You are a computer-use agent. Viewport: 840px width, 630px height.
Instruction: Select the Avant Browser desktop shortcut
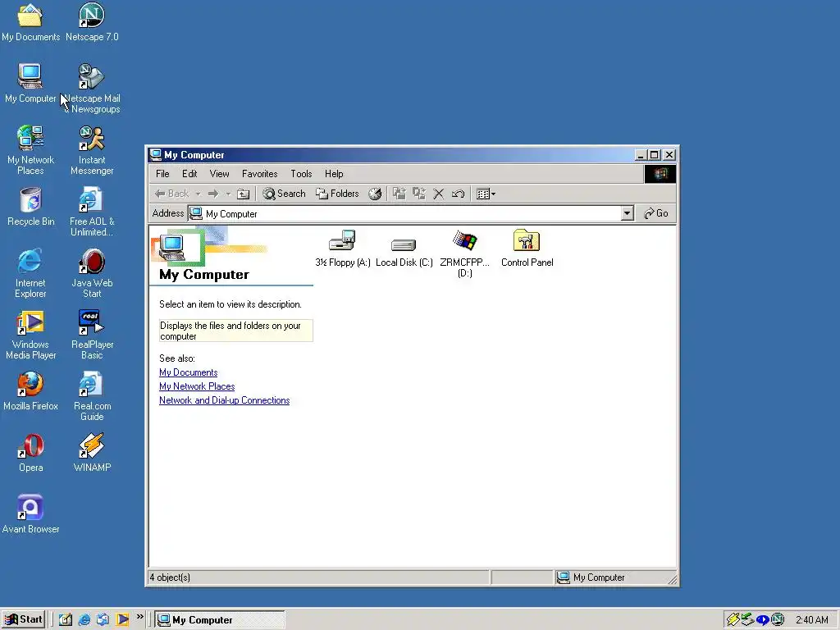tap(30, 515)
